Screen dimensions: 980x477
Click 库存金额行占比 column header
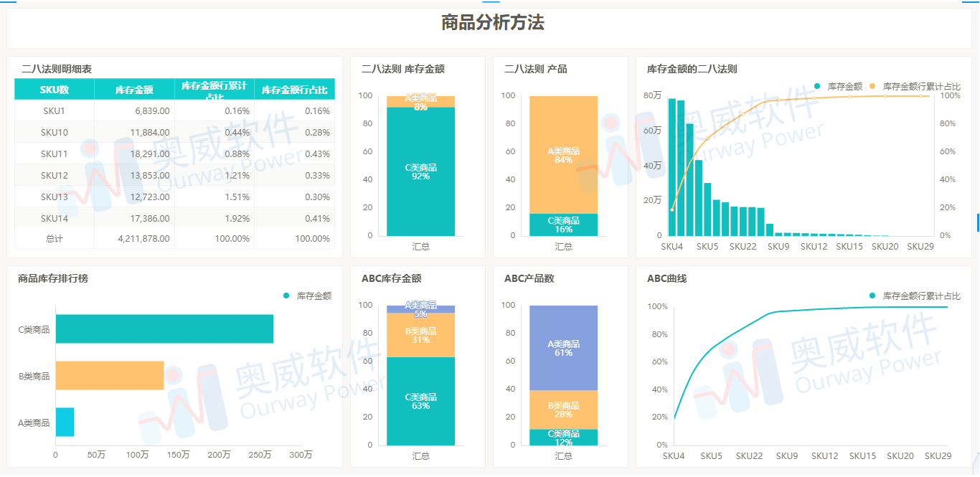pos(295,88)
